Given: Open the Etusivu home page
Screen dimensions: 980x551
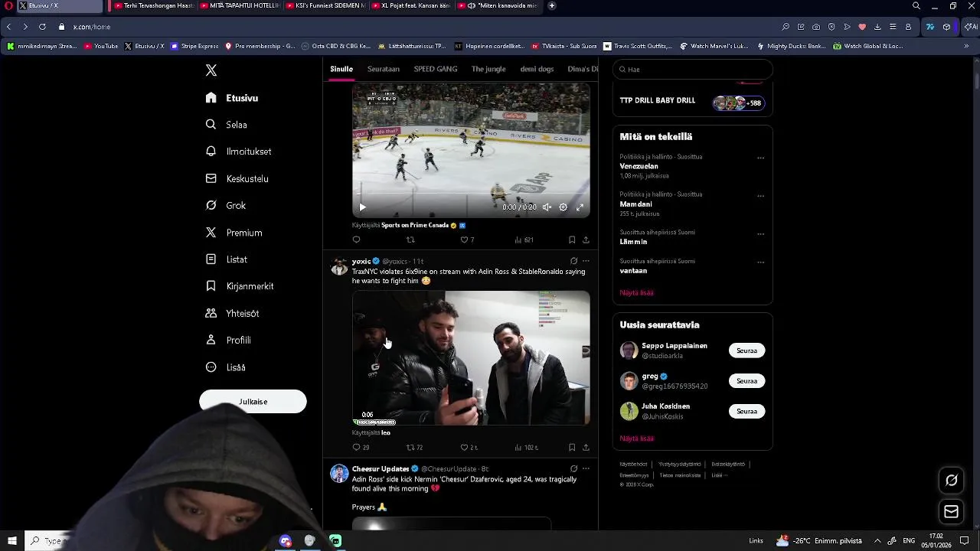Looking at the screenshot, I should tap(232, 98).
